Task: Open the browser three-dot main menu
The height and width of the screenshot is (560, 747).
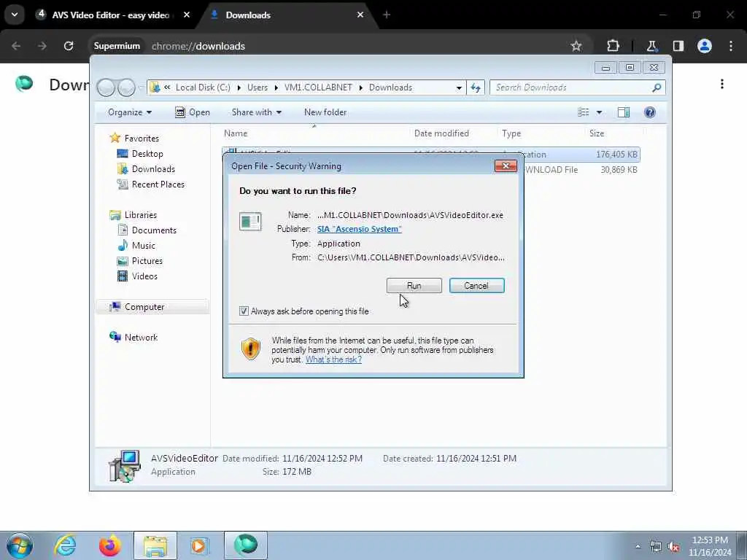Action: click(731, 46)
